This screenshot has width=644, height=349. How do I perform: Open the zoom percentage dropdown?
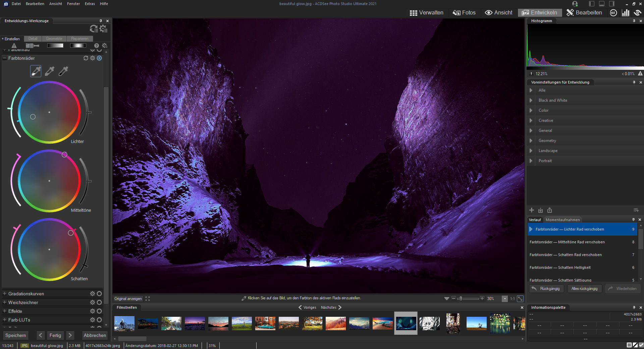pos(505,299)
